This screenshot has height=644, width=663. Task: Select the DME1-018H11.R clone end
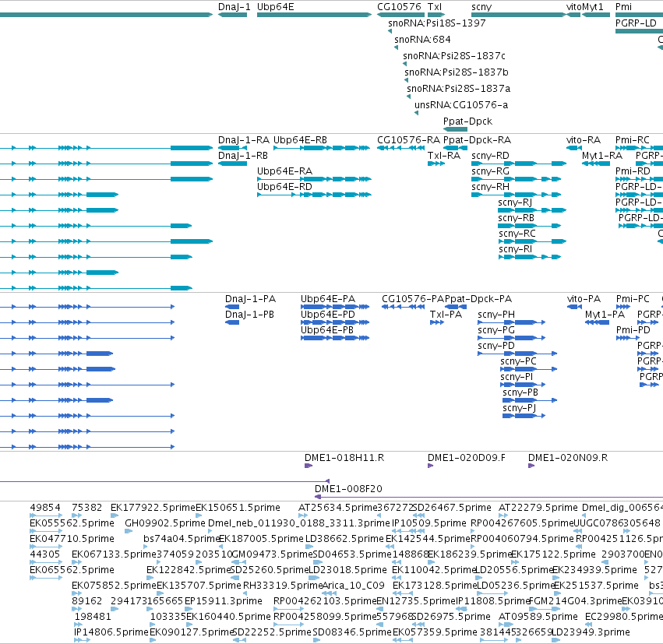(x=309, y=466)
